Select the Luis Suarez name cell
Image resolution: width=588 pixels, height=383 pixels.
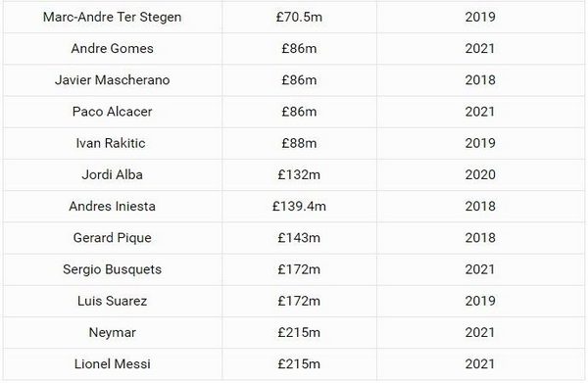click(112, 301)
